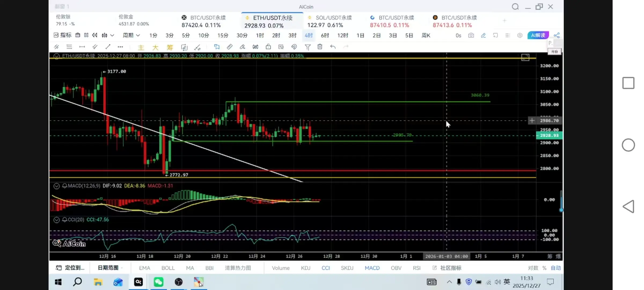644x290 pixels.
Task: Click the replay rewind icon
Action: pyautogui.click(x=95, y=35)
